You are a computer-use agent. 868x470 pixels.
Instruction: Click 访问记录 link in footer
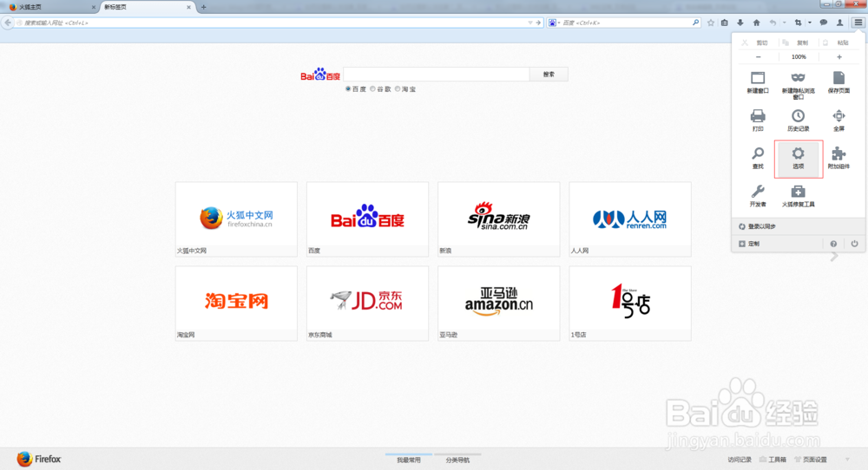[x=739, y=460]
